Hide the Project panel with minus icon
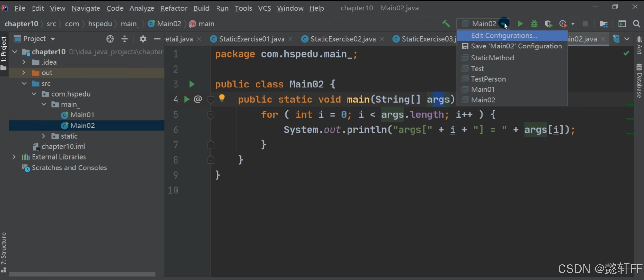Image resolution: width=644 pixels, height=280 pixels. coord(157,39)
